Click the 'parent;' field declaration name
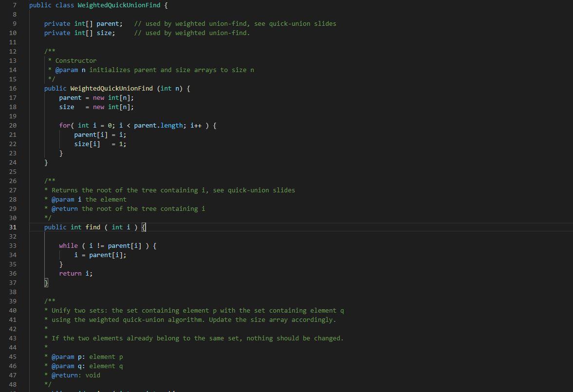Viewport: 573px width, 392px height. pyautogui.click(x=110, y=24)
